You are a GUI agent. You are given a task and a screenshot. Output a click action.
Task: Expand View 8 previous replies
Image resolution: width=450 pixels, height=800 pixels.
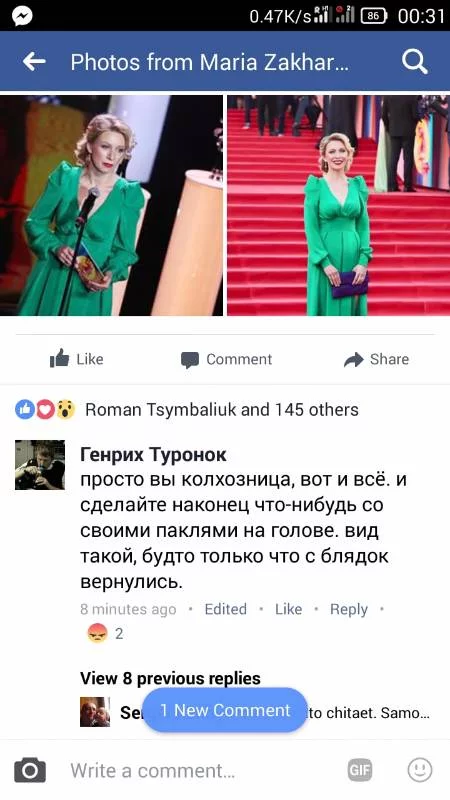170,678
